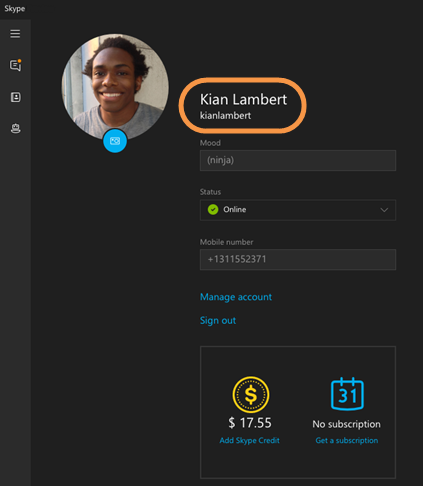423x486 pixels.
Task: Click the Mood field showing (ninja)
Action: coord(298,160)
